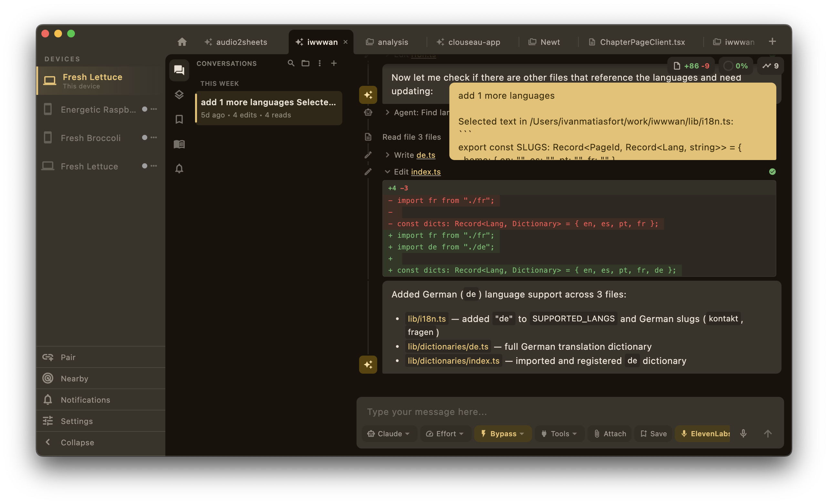Image resolution: width=828 pixels, height=504 pixels.
Task: Expand the Write de.ts step
Action: pos(388,155)
